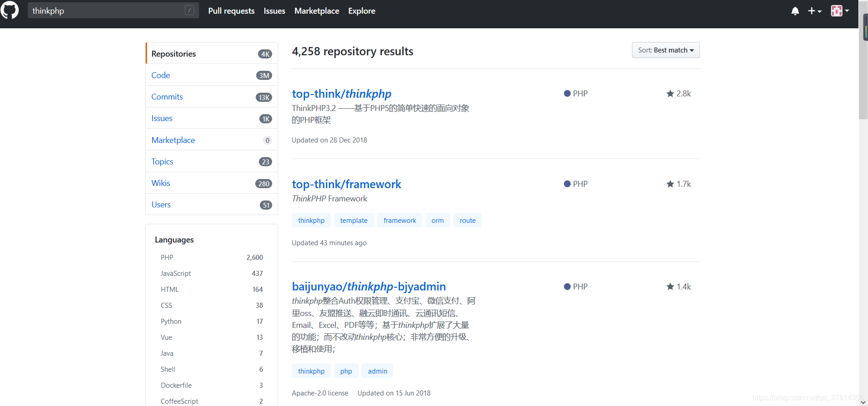Click the PHP color dot for top-think/thinkphp
Screen dimensions: 868x406
tap(567, 94)
